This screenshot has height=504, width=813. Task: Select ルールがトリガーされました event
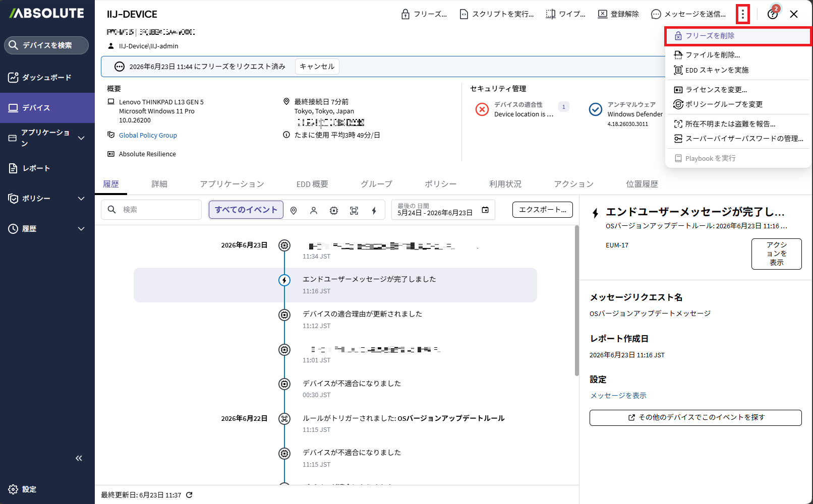(x=335, y=424)
